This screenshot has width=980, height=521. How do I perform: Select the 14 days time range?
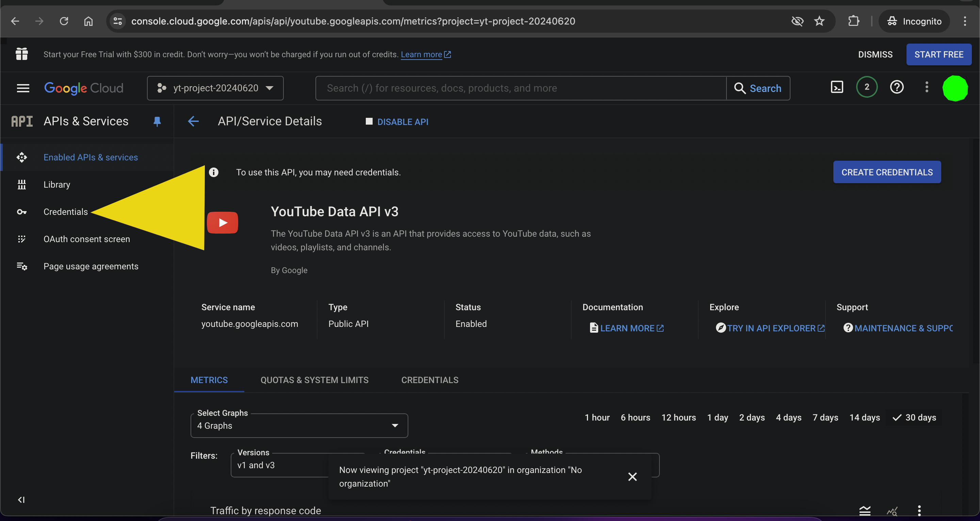pos(865,417)
